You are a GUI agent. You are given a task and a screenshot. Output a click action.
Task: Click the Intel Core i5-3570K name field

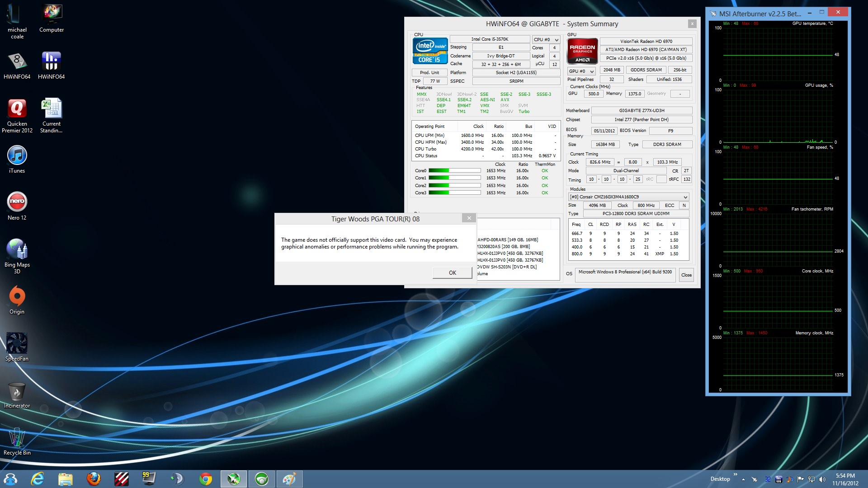click(x=490, y=39)
